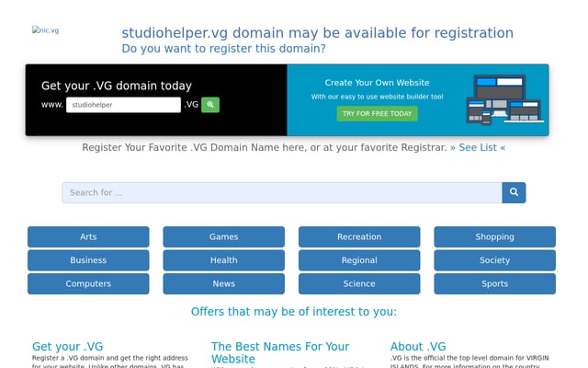This screenshot has height=368, width=588.
Task: Open the Sports category
Action: click(495, 283)
